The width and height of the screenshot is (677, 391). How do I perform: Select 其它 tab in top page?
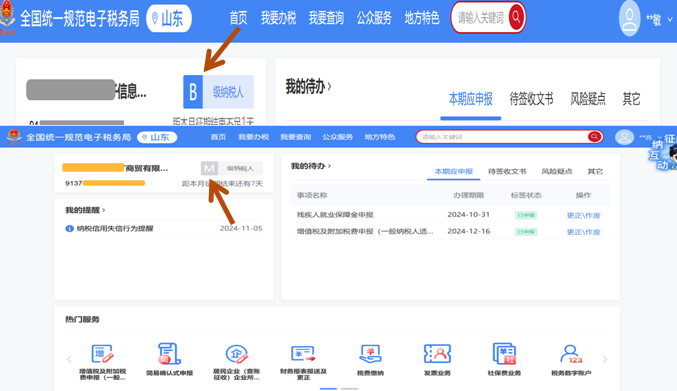(x=631, y=99)
